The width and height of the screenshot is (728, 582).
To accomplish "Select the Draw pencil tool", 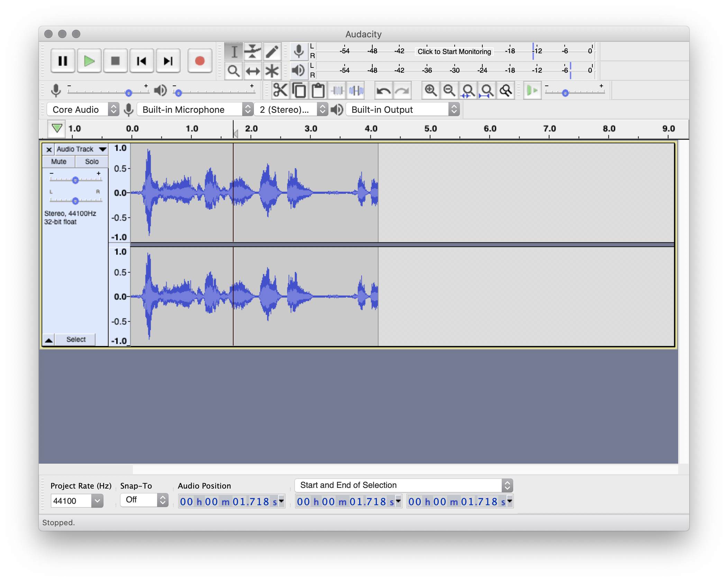I will pyautogui.click(x=272, y=52).
